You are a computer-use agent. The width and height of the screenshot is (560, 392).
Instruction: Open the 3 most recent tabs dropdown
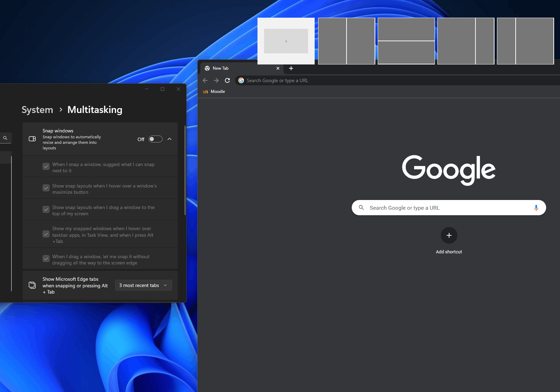143,285
